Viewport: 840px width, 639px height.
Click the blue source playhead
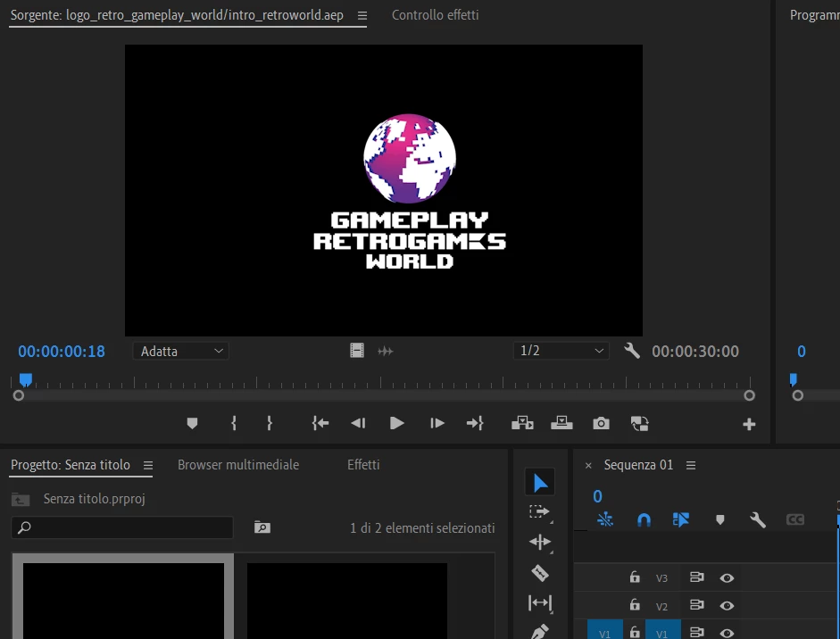pyautogui.click(x=26, y=380)
